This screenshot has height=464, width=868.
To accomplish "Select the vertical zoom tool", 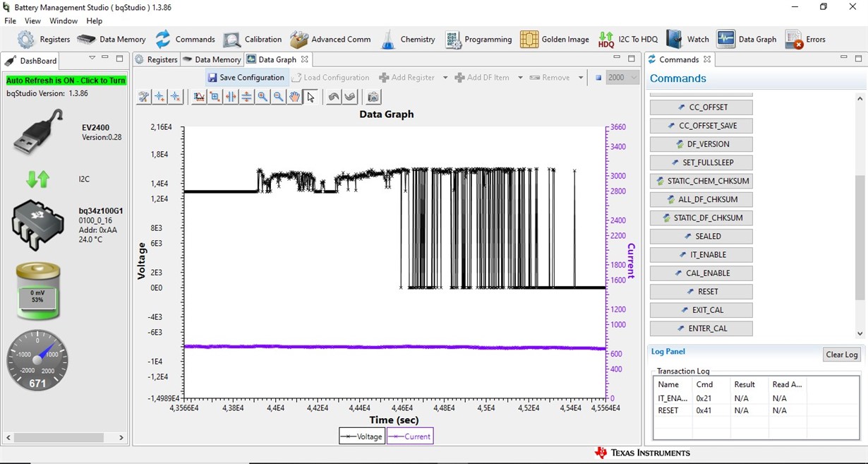I will point(246,97).
